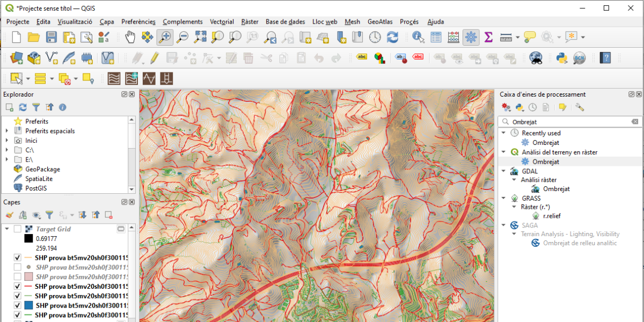The height and width of the screenshot is (322, 644).
Task: Refresh the map canvas with the blue arrows icon
Action: (392, 37)
